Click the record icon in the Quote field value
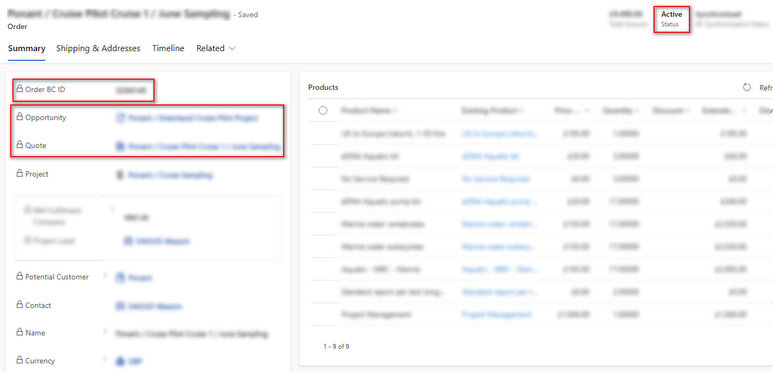This screenshot has height=372, width=773. point(120,146)
